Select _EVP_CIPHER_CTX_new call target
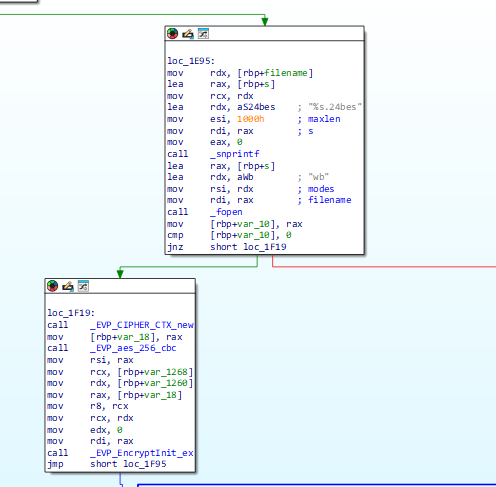This screenshot has width=496, height=487. click(x=142, y=325)
